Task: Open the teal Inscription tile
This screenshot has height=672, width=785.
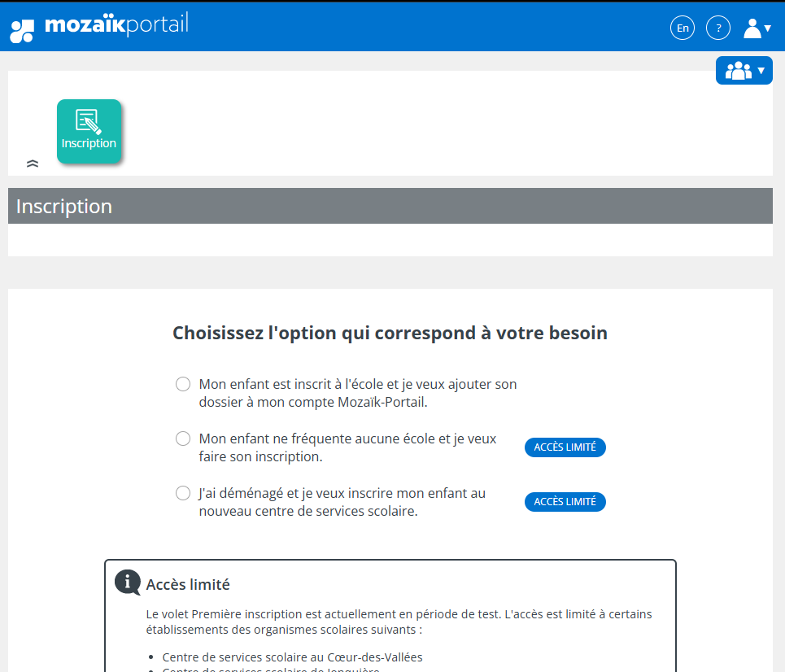Action: point(89,132)
